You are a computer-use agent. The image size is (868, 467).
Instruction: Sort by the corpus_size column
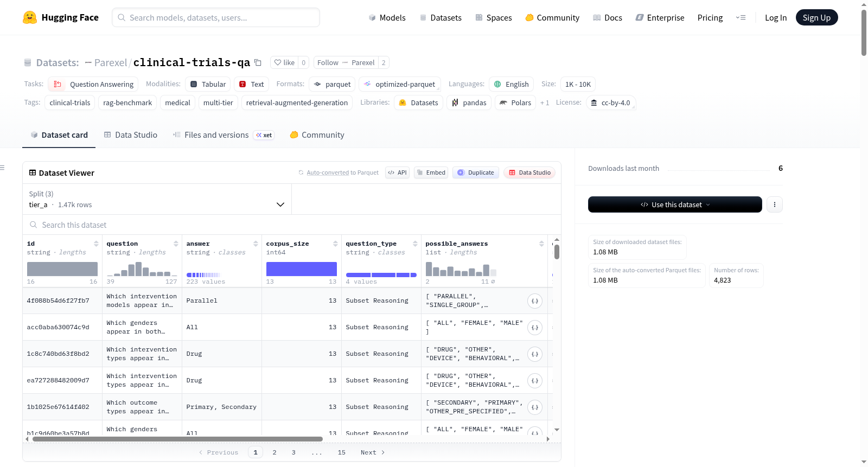tap(335, 244)
